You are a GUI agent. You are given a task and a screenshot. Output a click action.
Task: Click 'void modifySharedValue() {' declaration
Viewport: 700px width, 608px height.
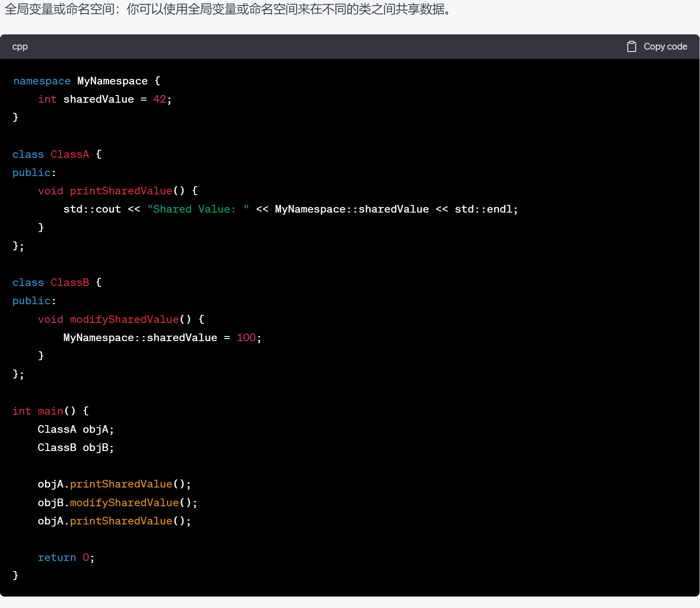click(121, 319)
